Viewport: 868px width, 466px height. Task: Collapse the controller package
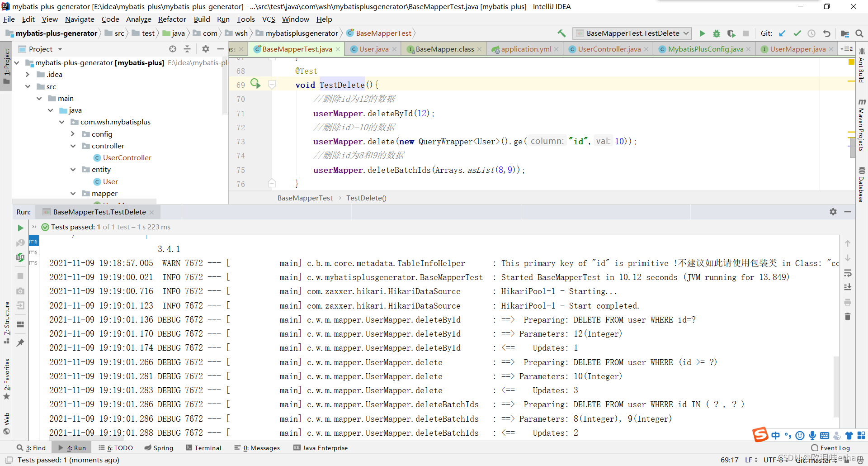coord(73,146)
